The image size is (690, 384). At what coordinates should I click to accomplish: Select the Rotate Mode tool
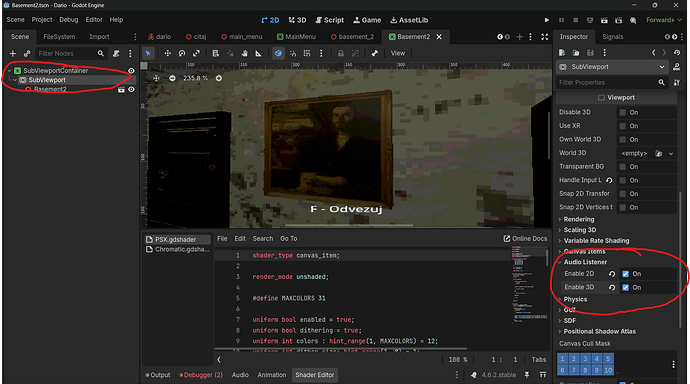[x=182, y=53]
